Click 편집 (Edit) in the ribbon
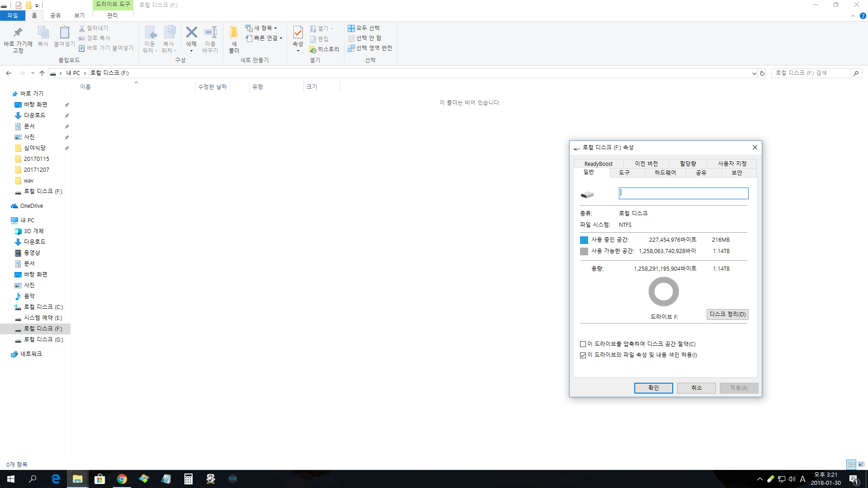This screenshot has height=488, width=868. [x=319, y=39]
